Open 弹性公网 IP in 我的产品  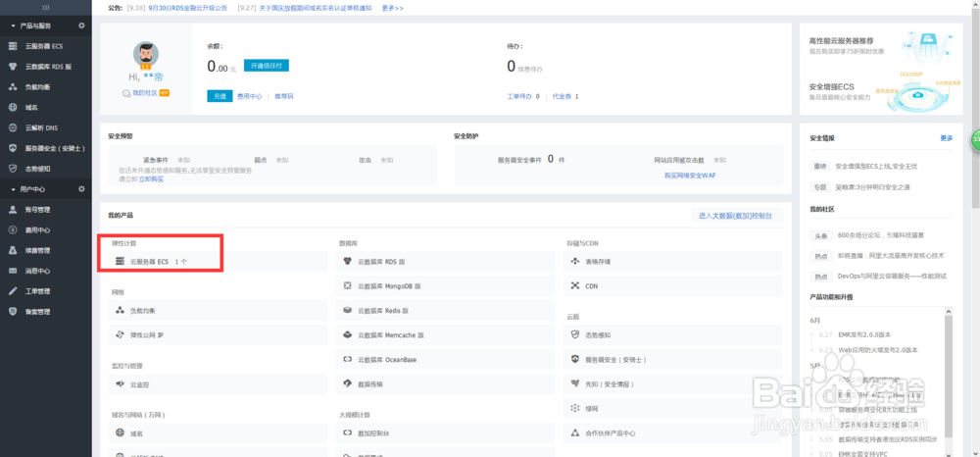pos(218,335)
